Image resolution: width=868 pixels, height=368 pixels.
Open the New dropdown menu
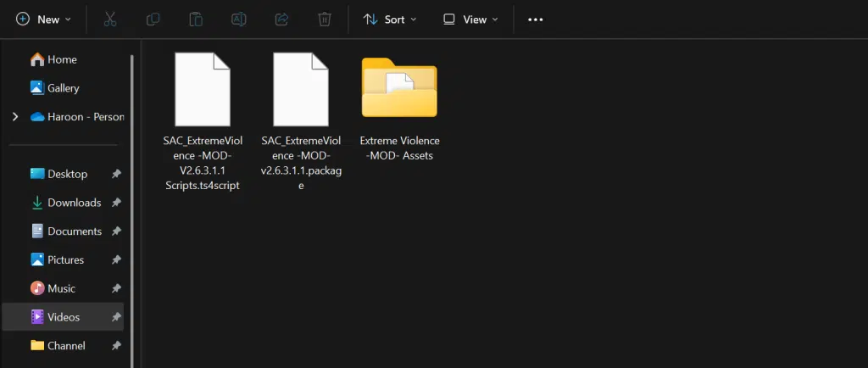[x=43, y=19]
